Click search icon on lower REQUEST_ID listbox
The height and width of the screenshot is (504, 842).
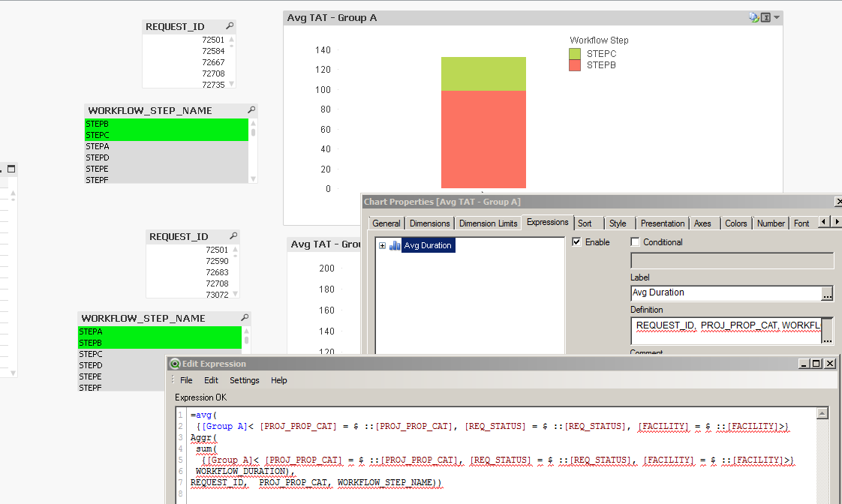[233, 236]
